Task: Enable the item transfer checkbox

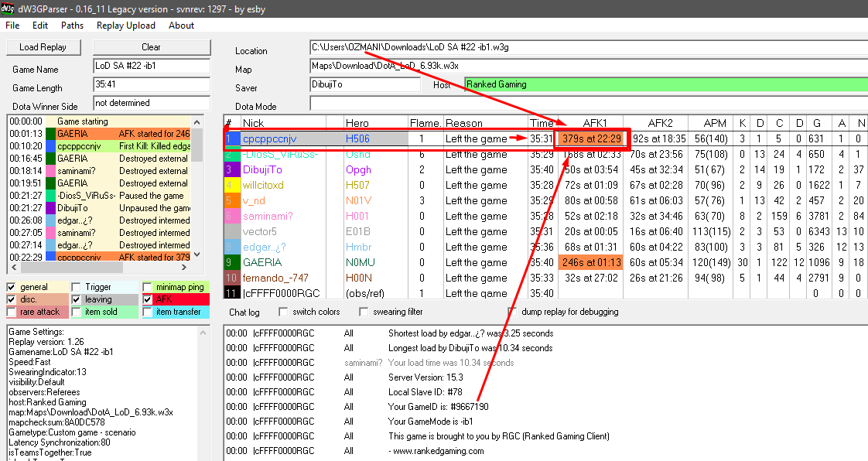Action: coord(147,312)
